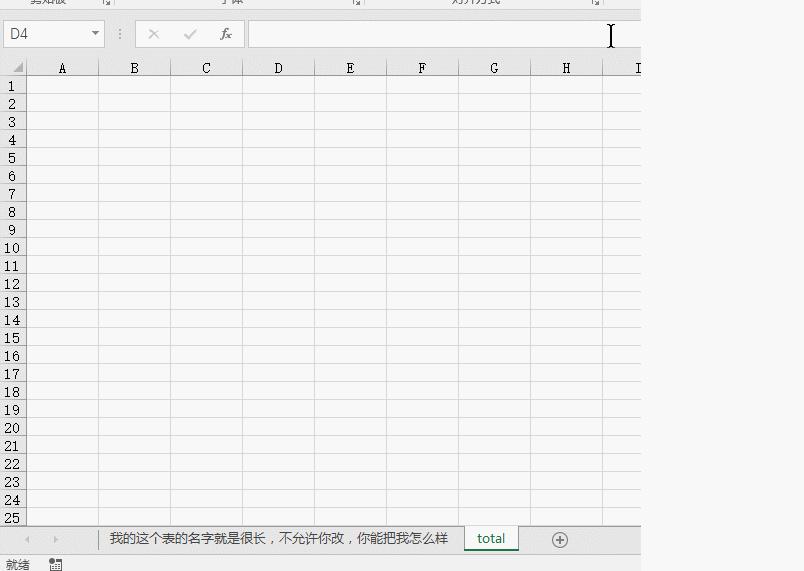Select cell B7
Viewport: 804px width, 571px height.
pyautogui.click(x=134, y=194)
